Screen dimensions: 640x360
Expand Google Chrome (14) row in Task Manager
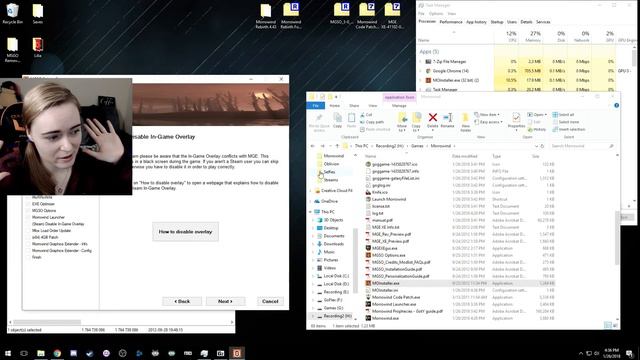click(420, 71)
